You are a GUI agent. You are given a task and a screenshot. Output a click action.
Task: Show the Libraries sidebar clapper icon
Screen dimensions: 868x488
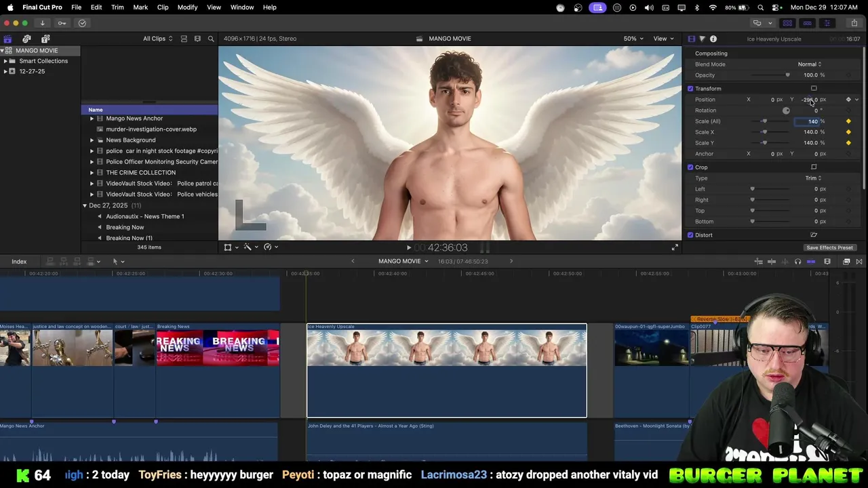(7, 39)
